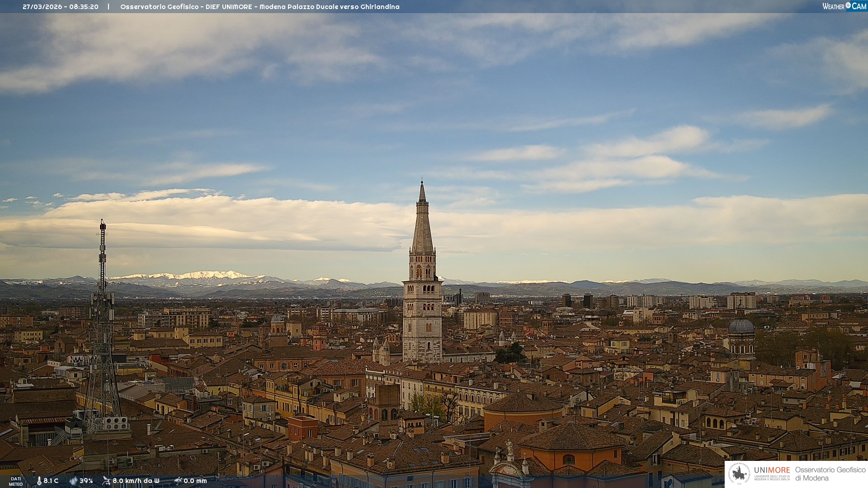The image size is (868, 488).
Task: Click the grey church dome on right
Action: 741,326
